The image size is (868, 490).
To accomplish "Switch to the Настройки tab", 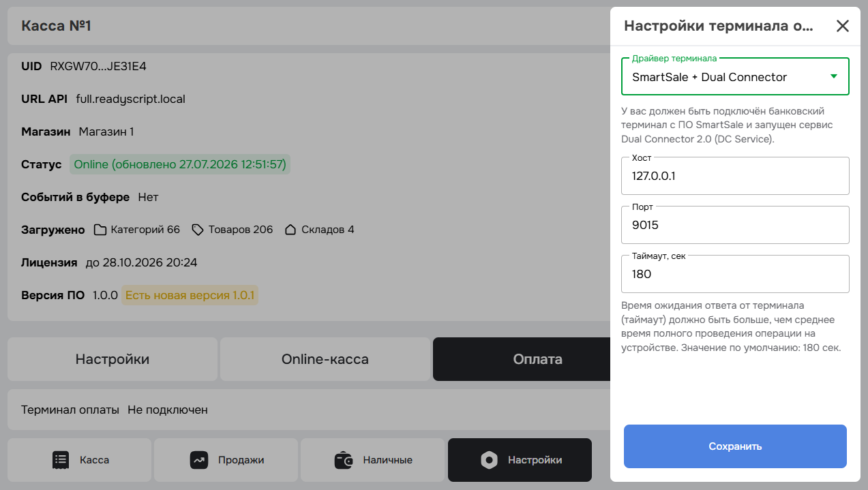I will [113, 359].
